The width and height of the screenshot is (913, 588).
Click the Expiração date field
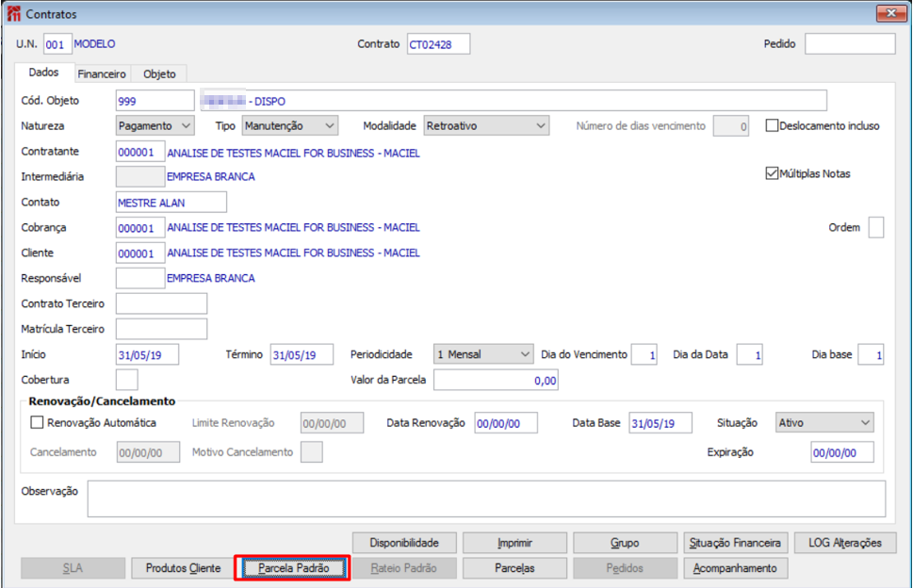pos(842,452)
